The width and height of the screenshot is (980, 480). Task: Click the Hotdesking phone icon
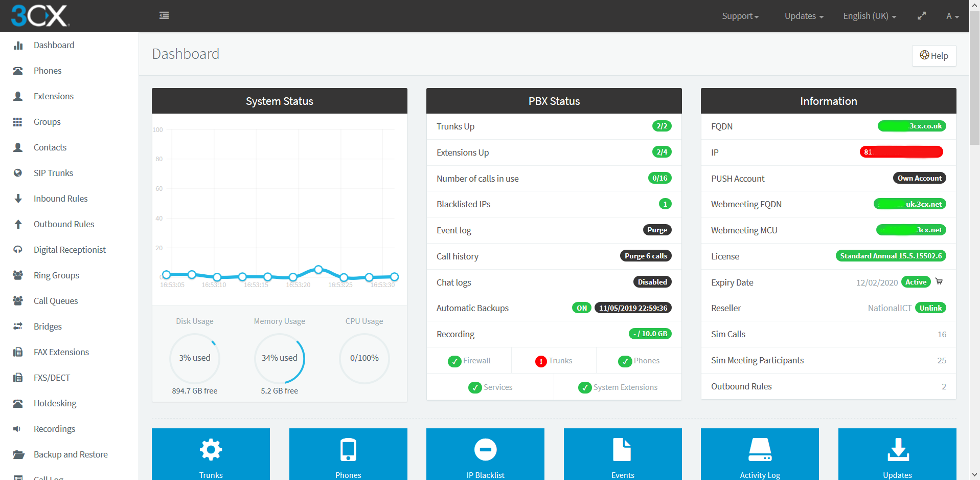coord(18,403)
